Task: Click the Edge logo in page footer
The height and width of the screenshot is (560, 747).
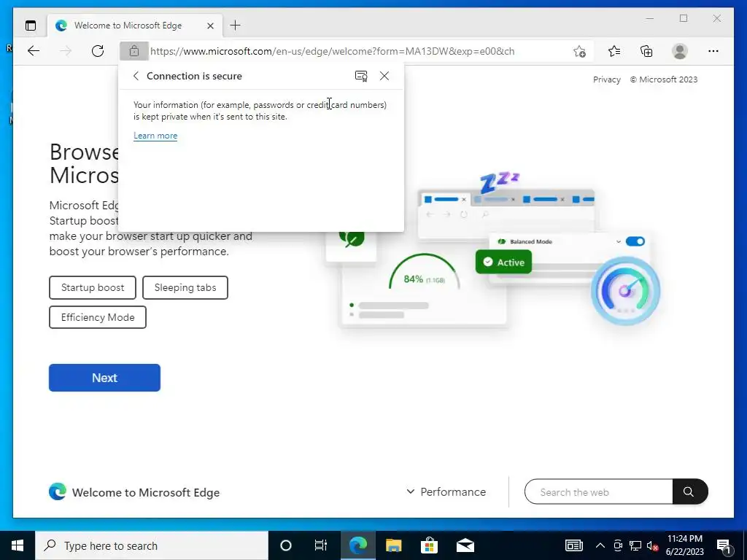Action: (58, 492)
